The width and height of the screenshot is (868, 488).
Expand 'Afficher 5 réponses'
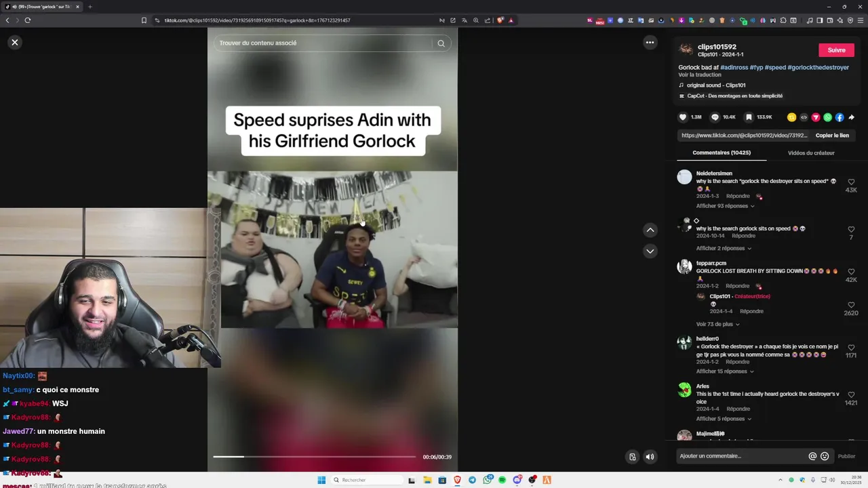724,419
